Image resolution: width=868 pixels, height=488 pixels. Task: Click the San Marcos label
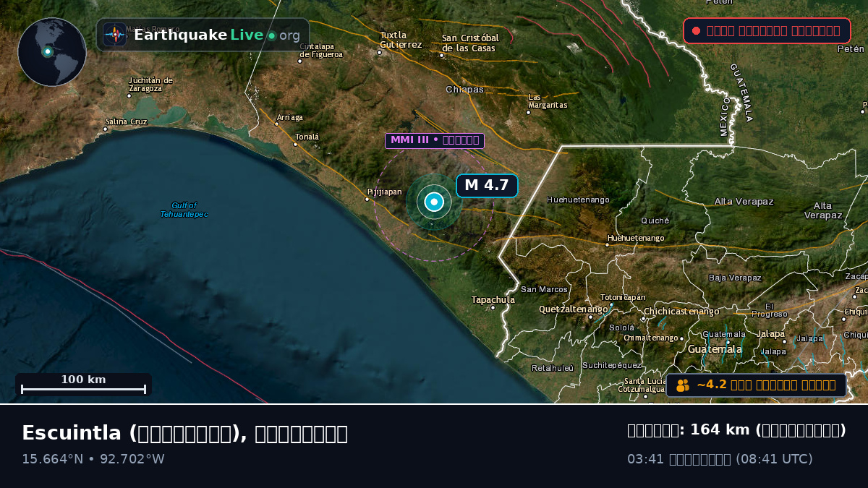coord(544,289)
